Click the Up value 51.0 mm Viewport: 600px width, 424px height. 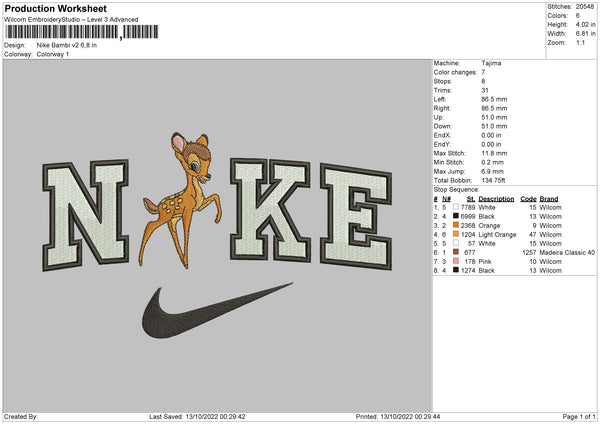[494, 117]
